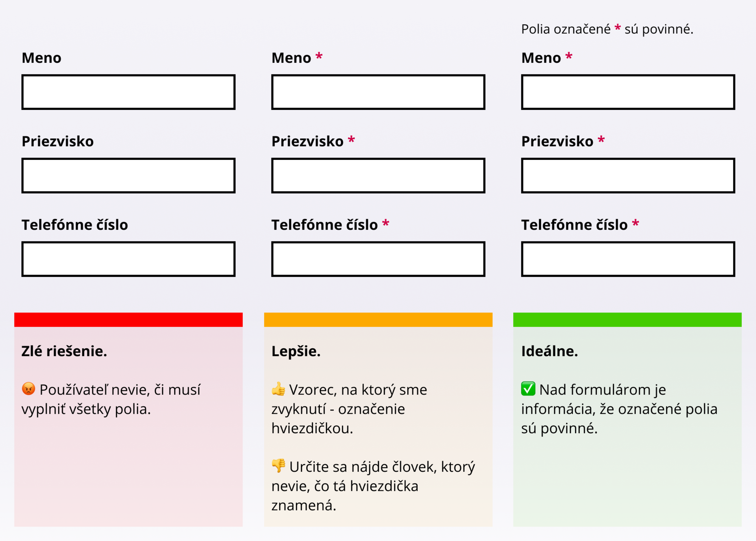Click the orange bar above Lepšie
This screenshot has height=541, width=756.
point(378,320)
